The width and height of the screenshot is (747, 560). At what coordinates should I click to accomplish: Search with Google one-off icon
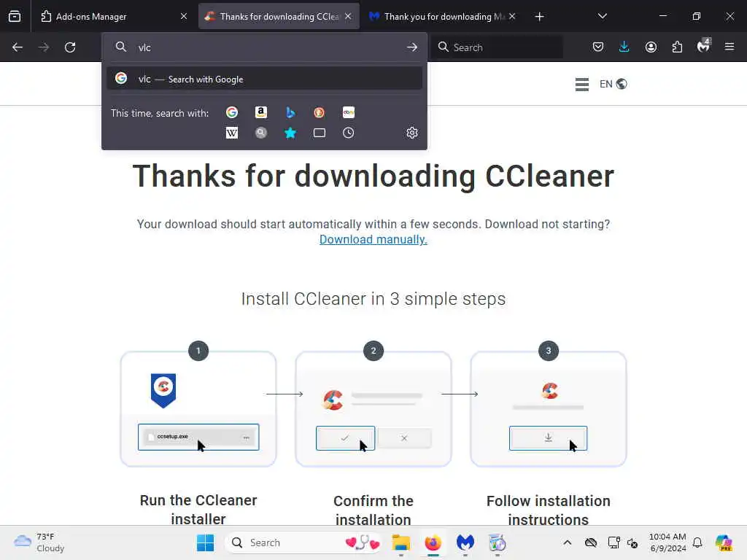coord(232,112)
